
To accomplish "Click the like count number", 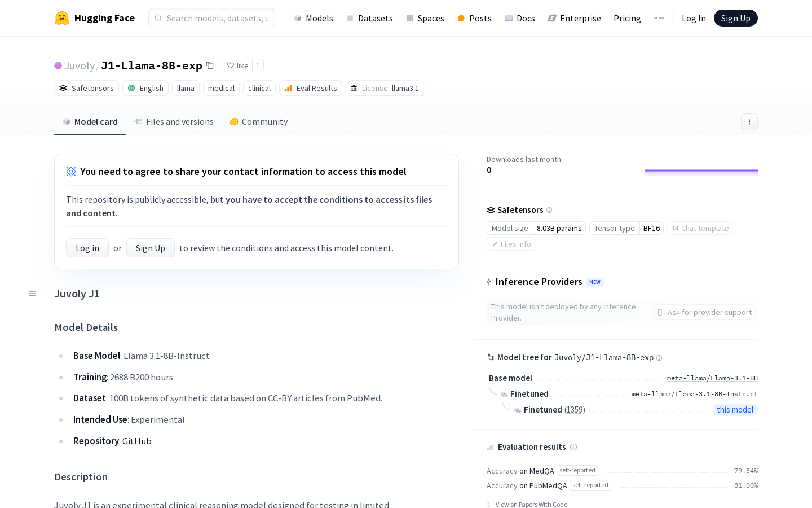I will pos(258,65).
